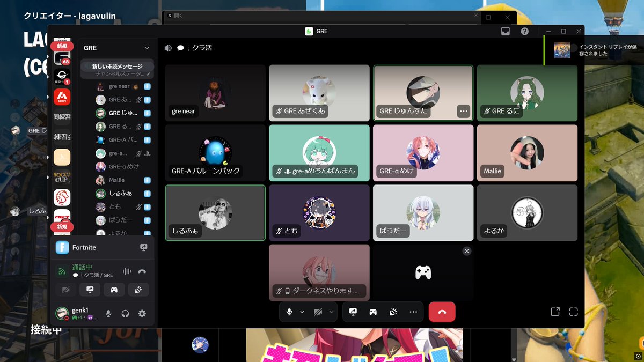Screen dimensions: 644x362
Task: Select the gre near video tile
Action: [215, 93]
